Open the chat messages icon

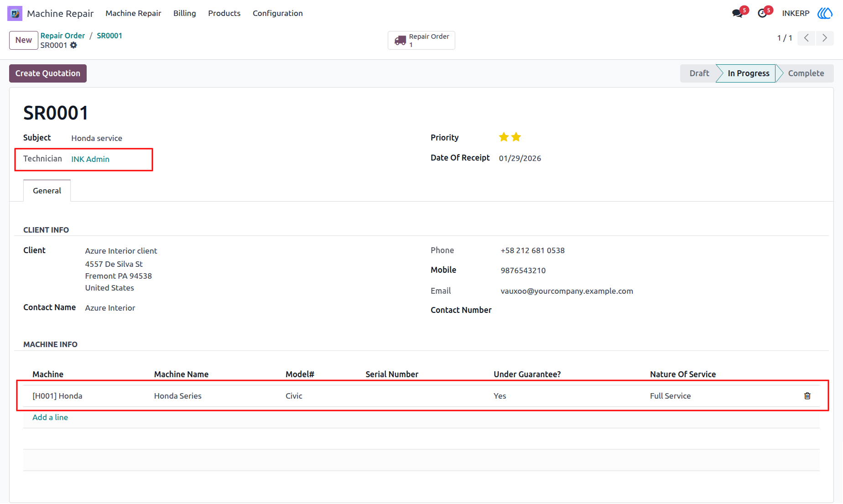pos(737,13)
